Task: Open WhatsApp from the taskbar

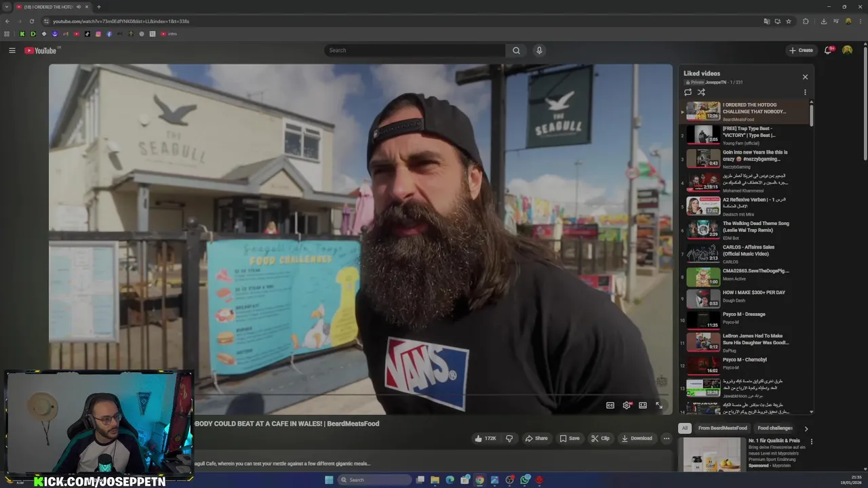Action: coord(525,480)
